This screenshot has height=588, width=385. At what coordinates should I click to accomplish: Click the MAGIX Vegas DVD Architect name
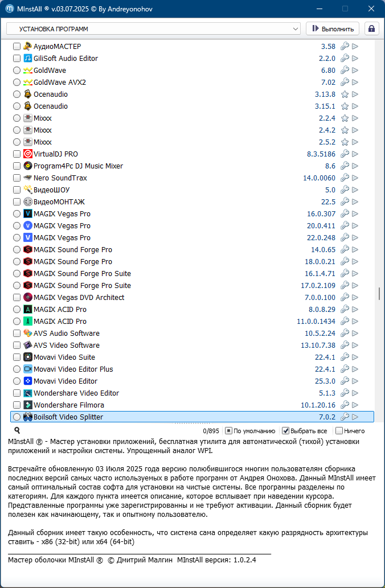tap(79, 297)
